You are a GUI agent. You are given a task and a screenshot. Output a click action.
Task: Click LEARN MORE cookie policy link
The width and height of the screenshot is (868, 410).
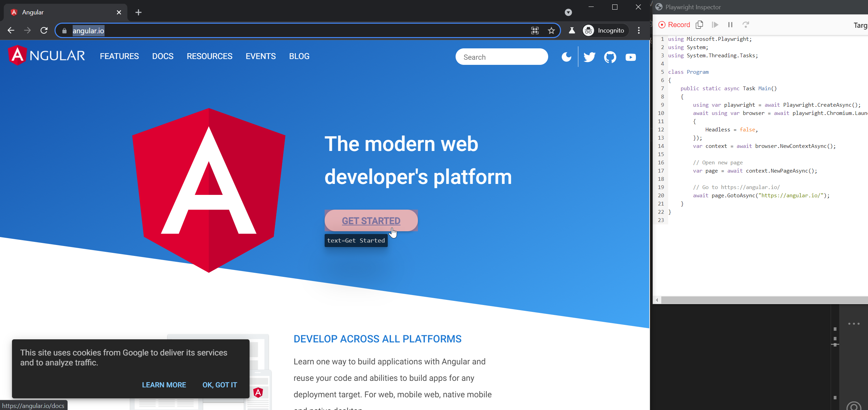pos(163,385)
